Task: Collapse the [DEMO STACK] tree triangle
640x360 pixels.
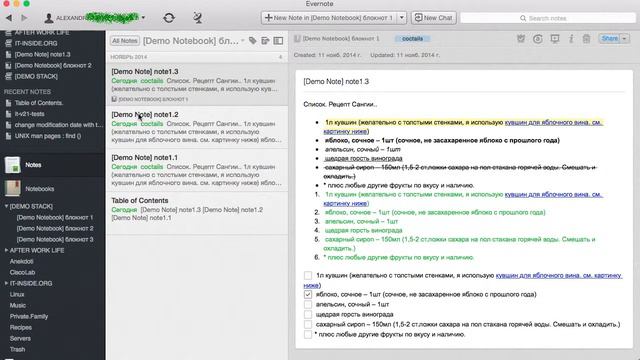Action: (6, 207)
